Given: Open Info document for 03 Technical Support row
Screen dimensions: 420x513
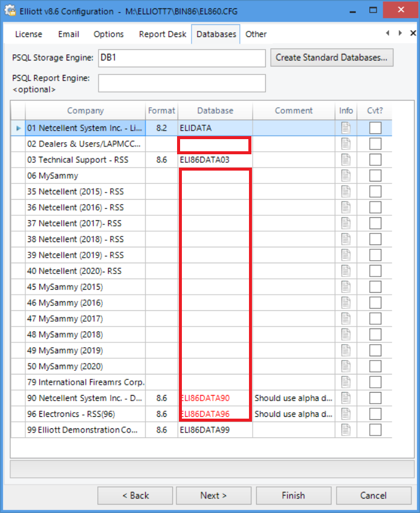Looking at the screenshot, I should (346, 160).
